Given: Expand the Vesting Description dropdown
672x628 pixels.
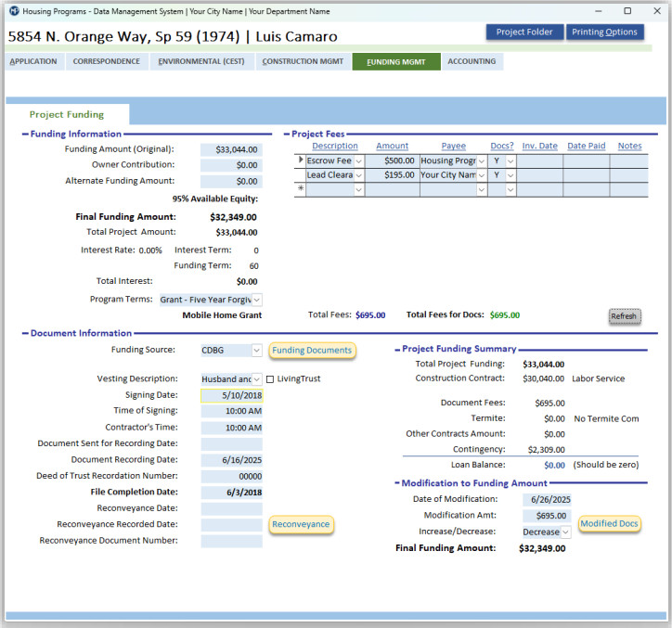Looking at the screenshot, I should (257, 379).
